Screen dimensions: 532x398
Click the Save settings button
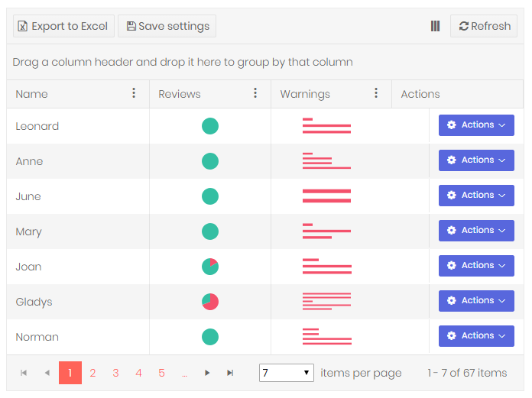[x=167, y=26]
